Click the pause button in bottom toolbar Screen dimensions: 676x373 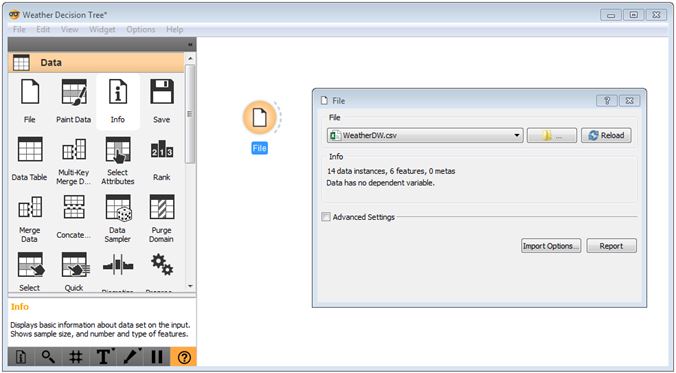[157, 357]
